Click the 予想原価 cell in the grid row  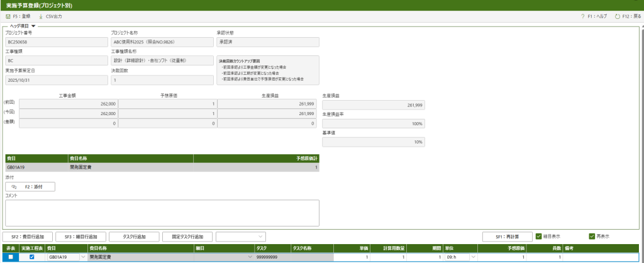click(x=502, y=257)
